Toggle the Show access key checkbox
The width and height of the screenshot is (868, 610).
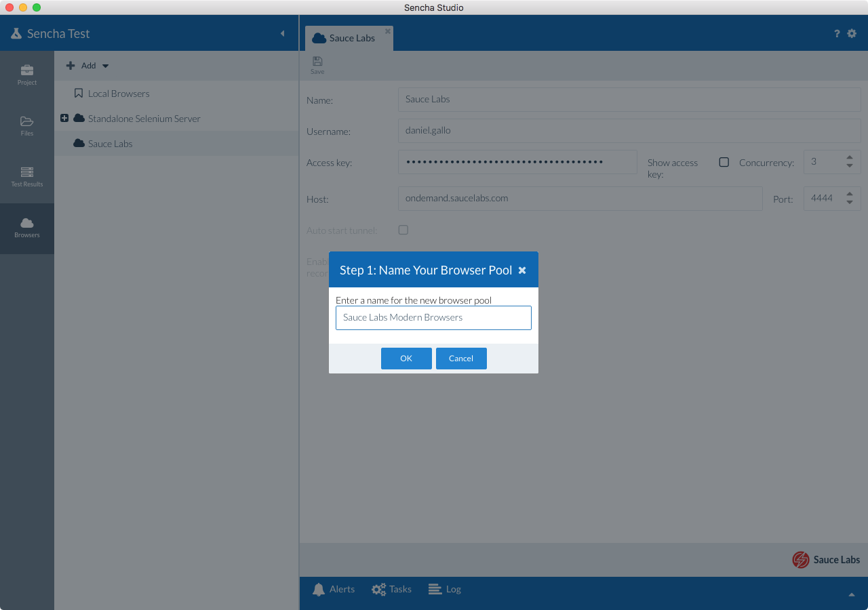(724, 162)
